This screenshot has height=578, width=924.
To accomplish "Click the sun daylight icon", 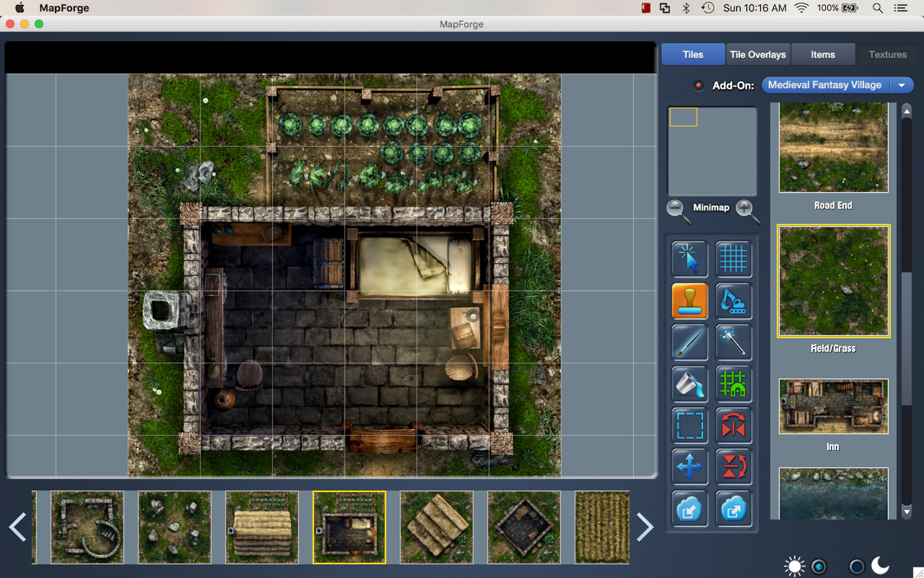I will [795, 566].
